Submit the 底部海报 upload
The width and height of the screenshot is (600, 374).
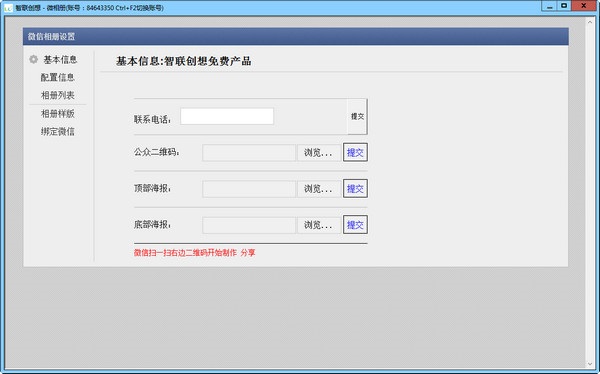(355, 225)
